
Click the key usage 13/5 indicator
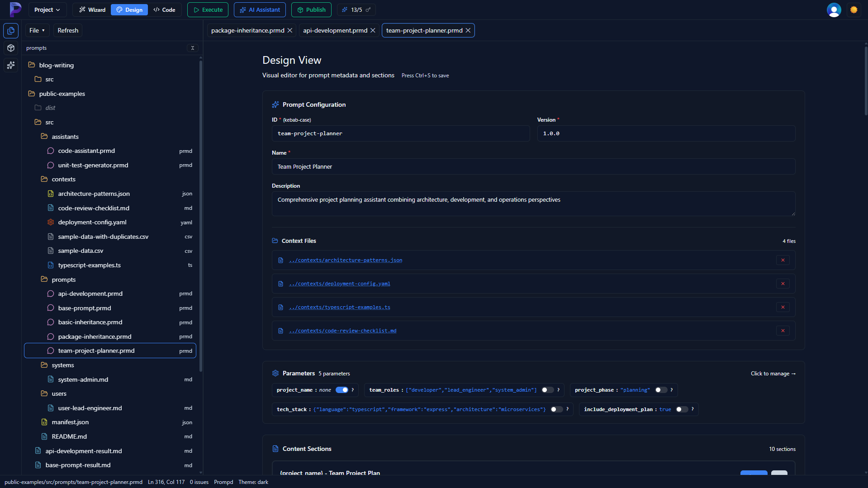click(356, 9)
